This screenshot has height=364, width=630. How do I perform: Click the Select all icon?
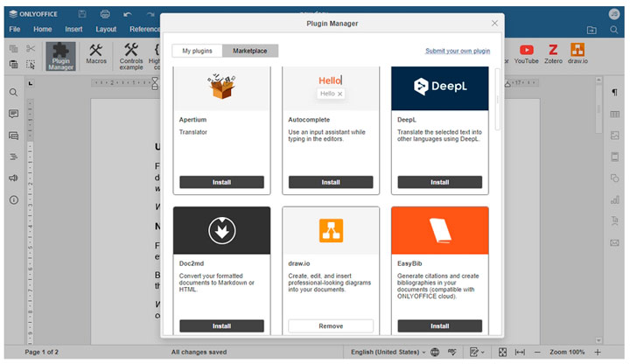pyautogui.click(x=31, y=64)
